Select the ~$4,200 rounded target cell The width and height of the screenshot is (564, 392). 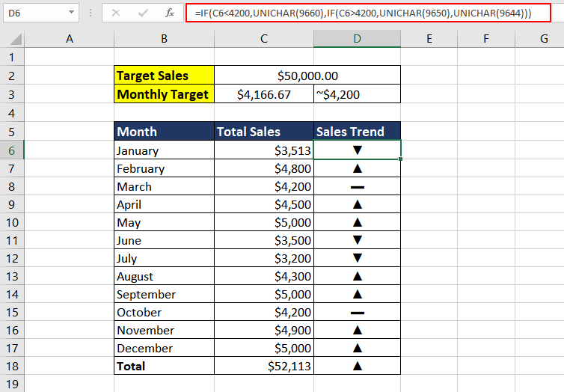357,94
